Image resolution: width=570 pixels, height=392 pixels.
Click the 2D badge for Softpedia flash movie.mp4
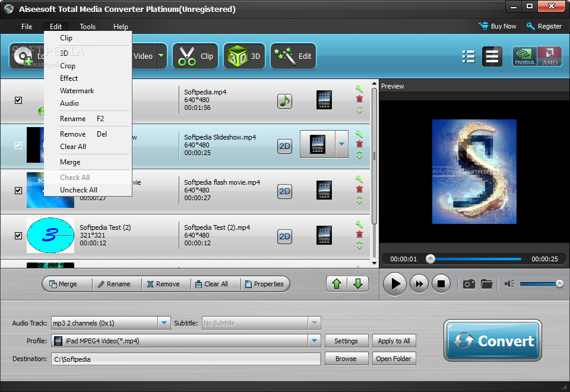284,191
